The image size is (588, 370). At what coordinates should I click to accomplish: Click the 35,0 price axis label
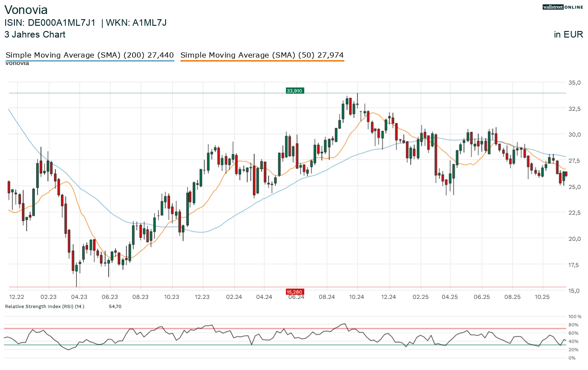pyautogui.click(x=574, y=82)
